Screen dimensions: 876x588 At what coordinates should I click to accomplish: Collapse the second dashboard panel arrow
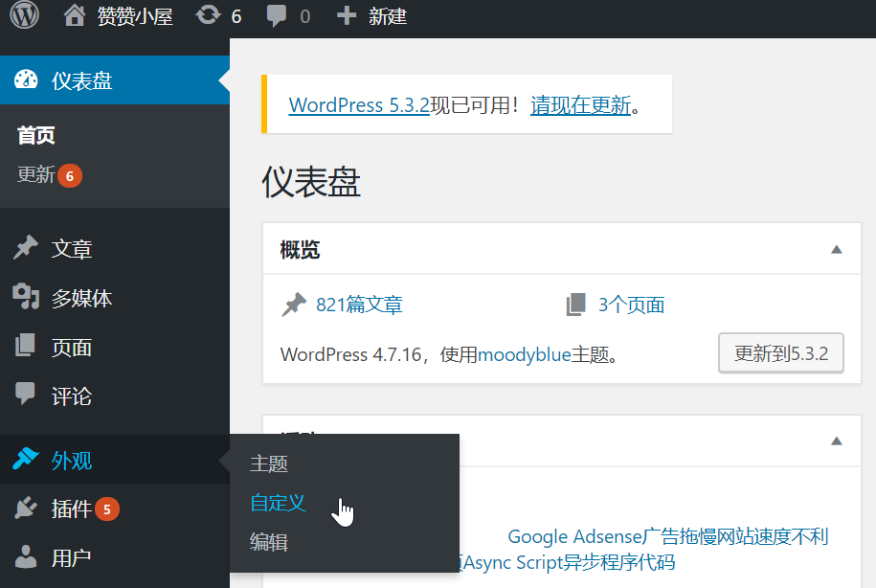837,441
